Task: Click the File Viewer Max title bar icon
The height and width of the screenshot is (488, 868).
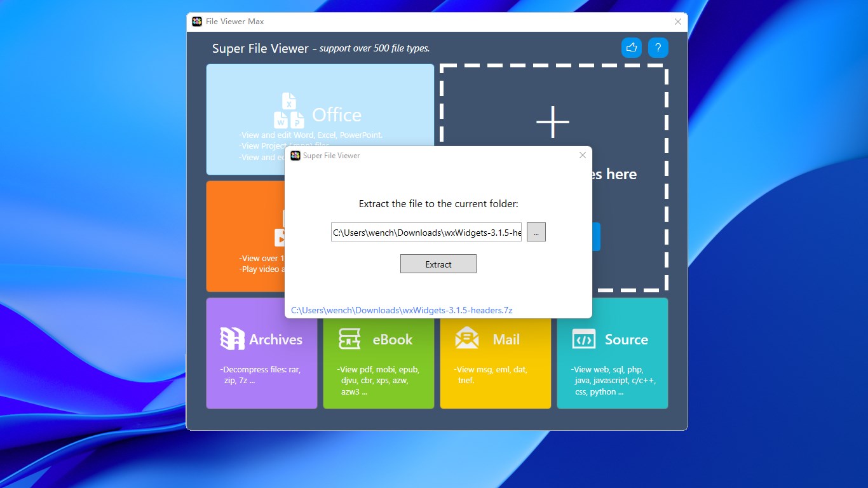Action: click(x=197, y=22)
